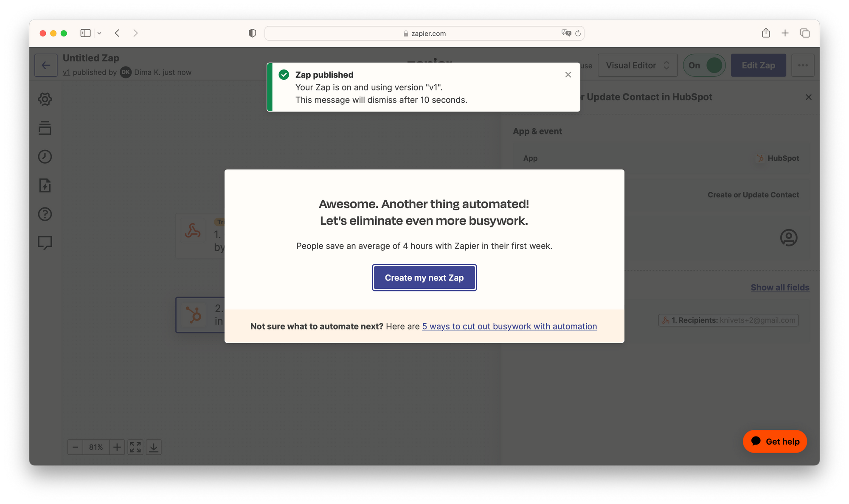The width and height of the screenshot is (849, 504).
Task: Click the zapier.com address bar
Action: click(424, 34)
